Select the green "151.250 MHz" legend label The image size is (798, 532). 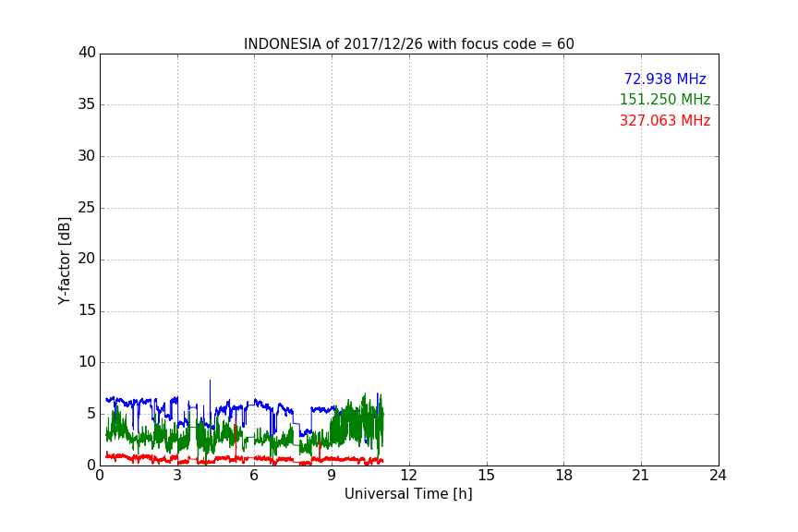point(665,99)
